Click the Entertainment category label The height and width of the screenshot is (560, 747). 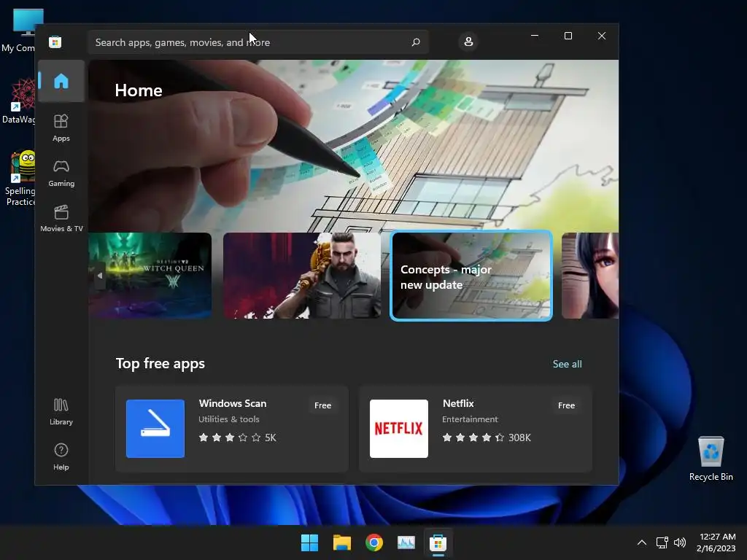(x=470, y=419)
